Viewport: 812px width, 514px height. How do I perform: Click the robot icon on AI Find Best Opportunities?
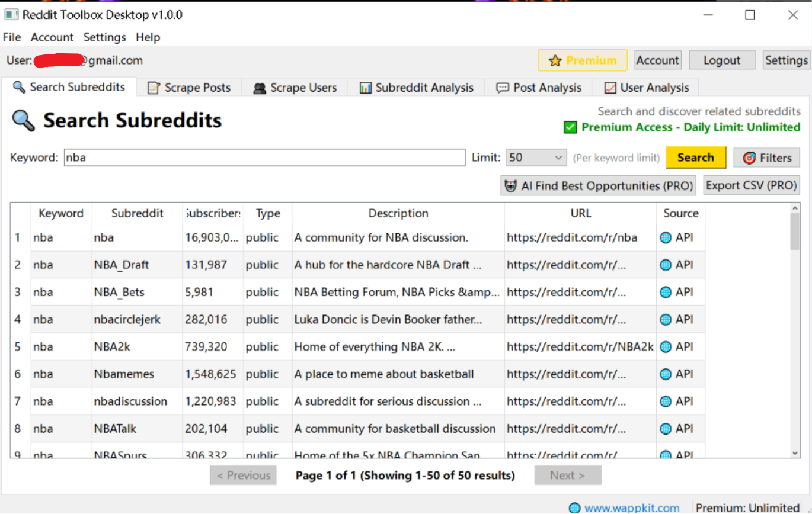point(511,185)
